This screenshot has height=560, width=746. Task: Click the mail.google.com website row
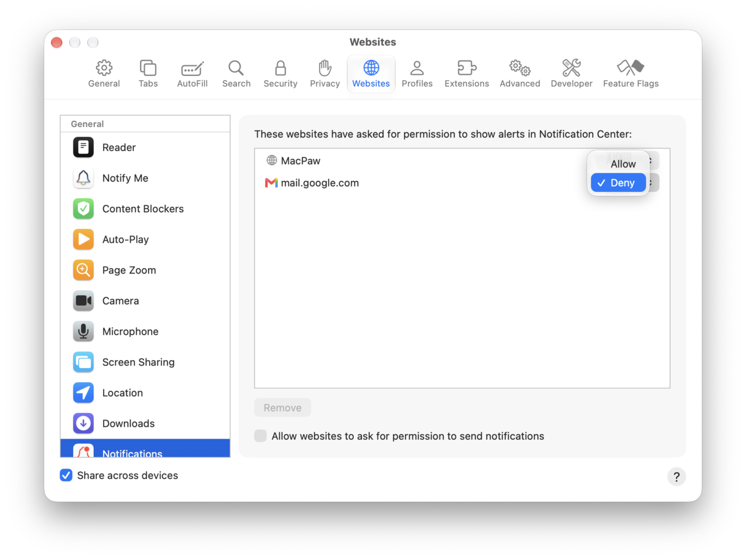click(x=462, y=183)
